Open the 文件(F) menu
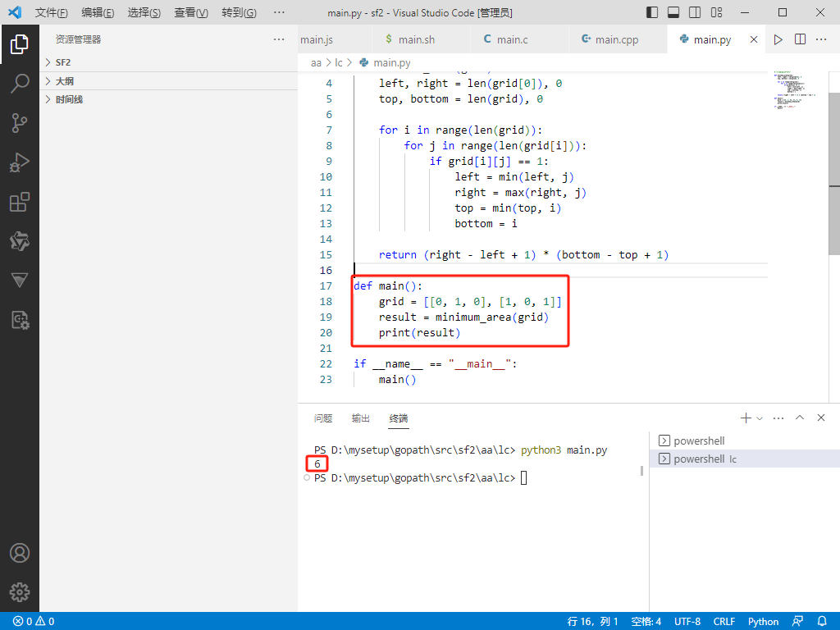This screenshot has height=630, width=840. pyautogui.click(x=52, y=12)
